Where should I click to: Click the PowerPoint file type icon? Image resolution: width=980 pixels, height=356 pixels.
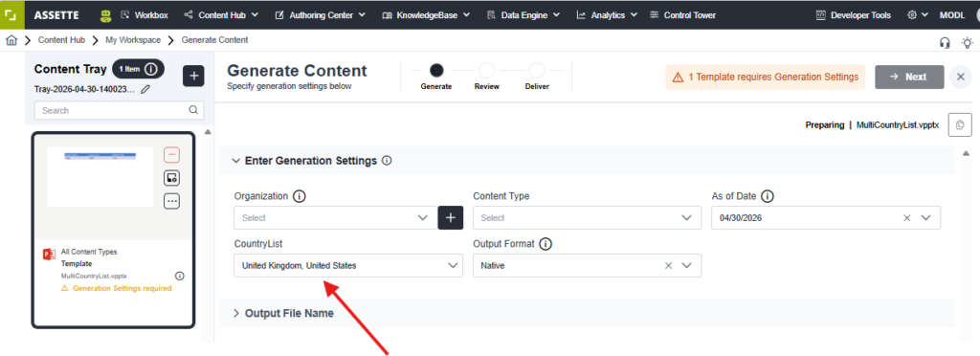(49, 255)
